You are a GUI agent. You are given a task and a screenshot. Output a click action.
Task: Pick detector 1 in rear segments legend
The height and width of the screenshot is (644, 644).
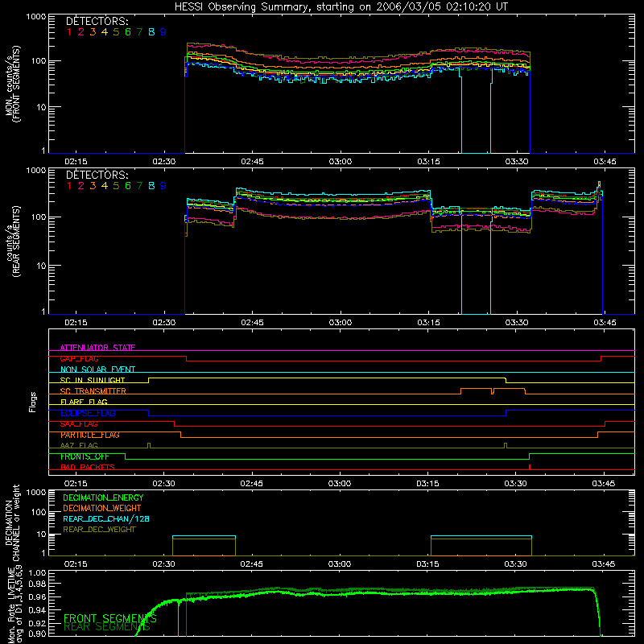coord(69,186)
